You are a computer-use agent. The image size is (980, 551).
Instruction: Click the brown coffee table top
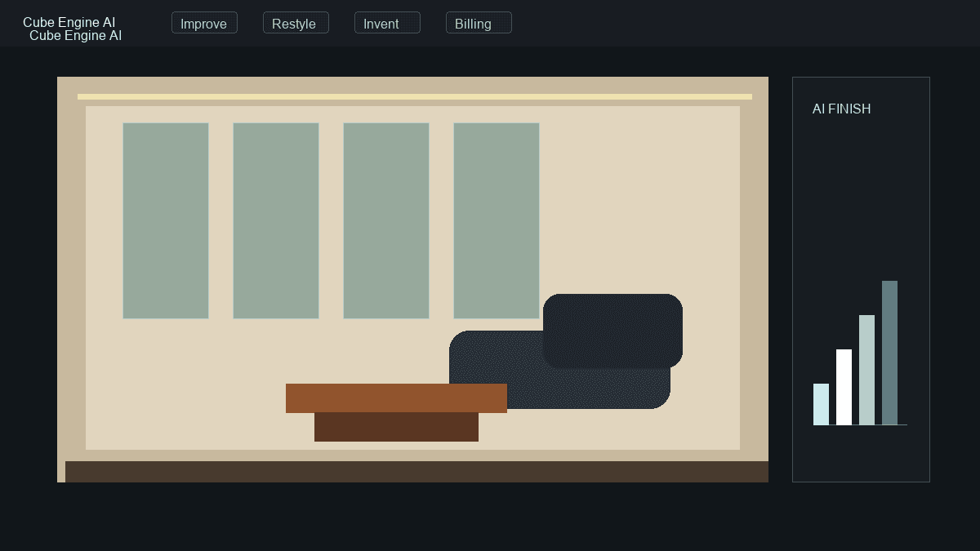click(396, 398)
